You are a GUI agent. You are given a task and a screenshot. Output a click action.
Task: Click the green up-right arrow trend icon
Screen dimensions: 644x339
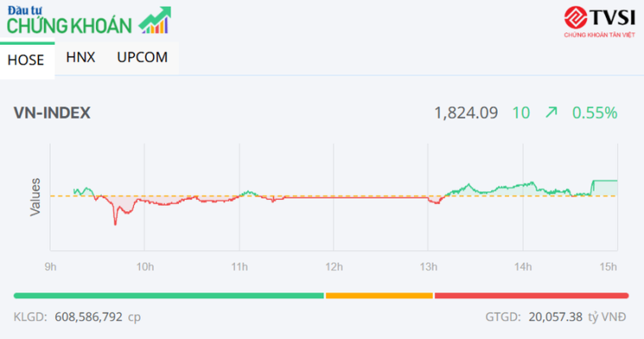point(551,112)
